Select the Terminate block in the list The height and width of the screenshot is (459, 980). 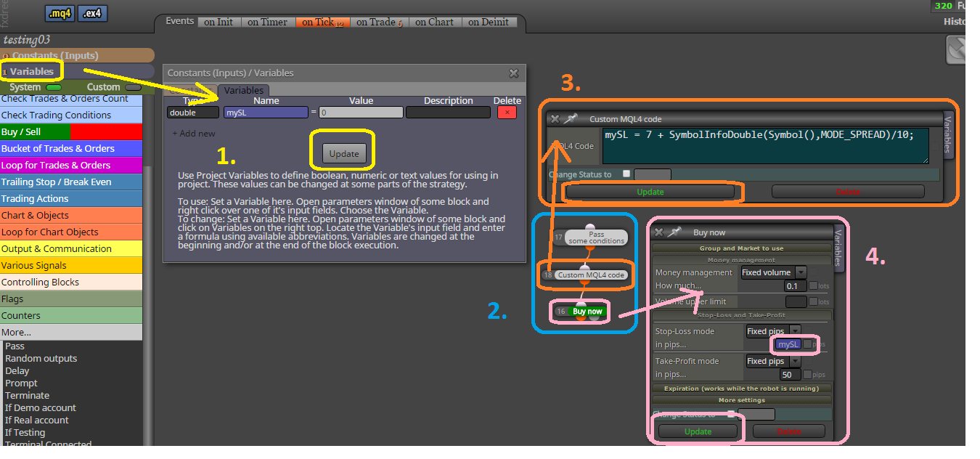pos(28,395)
